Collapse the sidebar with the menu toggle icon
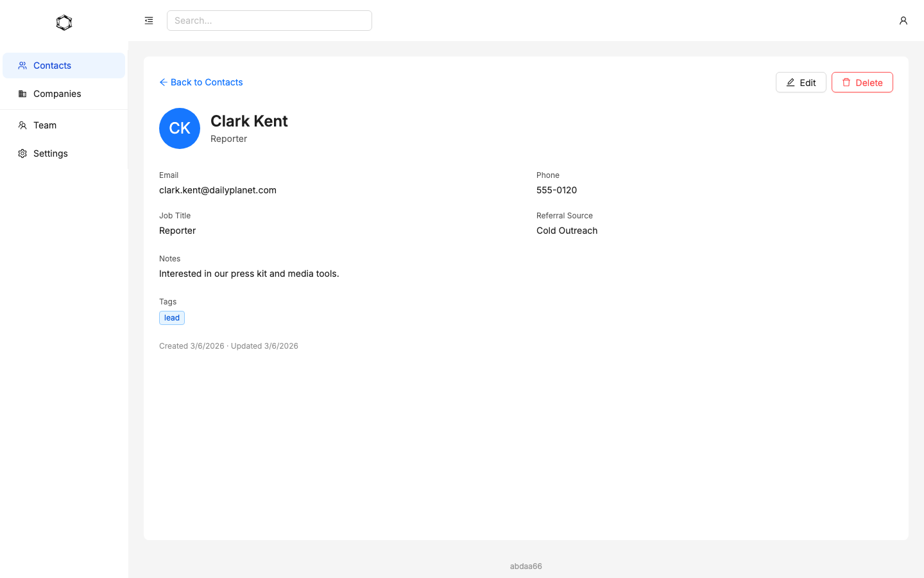Viewport: 924px width, 578px height. [149, 21]
